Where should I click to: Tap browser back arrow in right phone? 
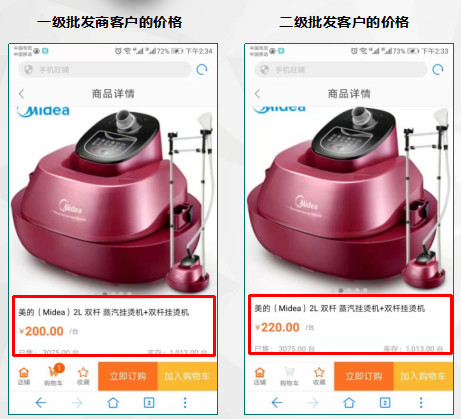[277, 403]
